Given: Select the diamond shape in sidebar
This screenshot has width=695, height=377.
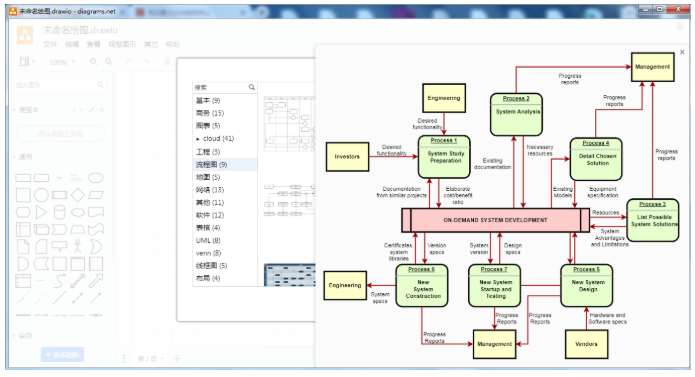Looking at the screenshot, I should click(x=78, y=195).
